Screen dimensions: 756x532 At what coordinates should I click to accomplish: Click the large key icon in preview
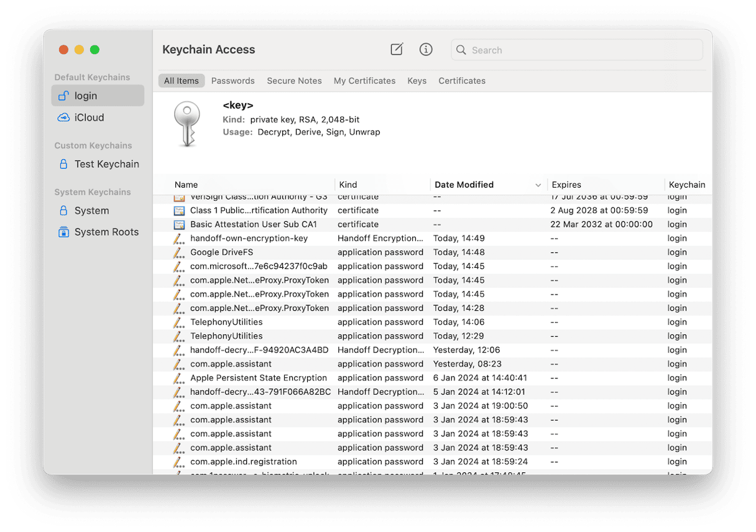187,124
